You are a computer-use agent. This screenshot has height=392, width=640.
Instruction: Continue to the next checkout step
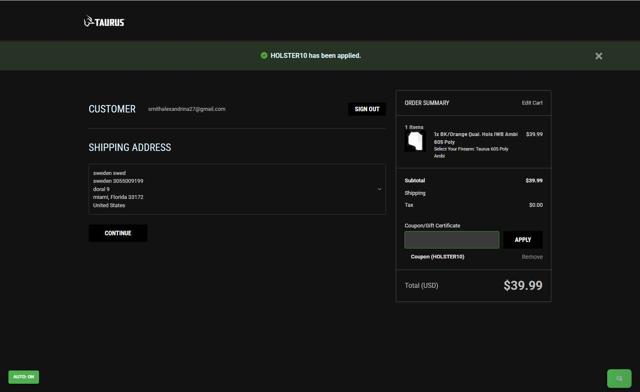coord(118,233)
